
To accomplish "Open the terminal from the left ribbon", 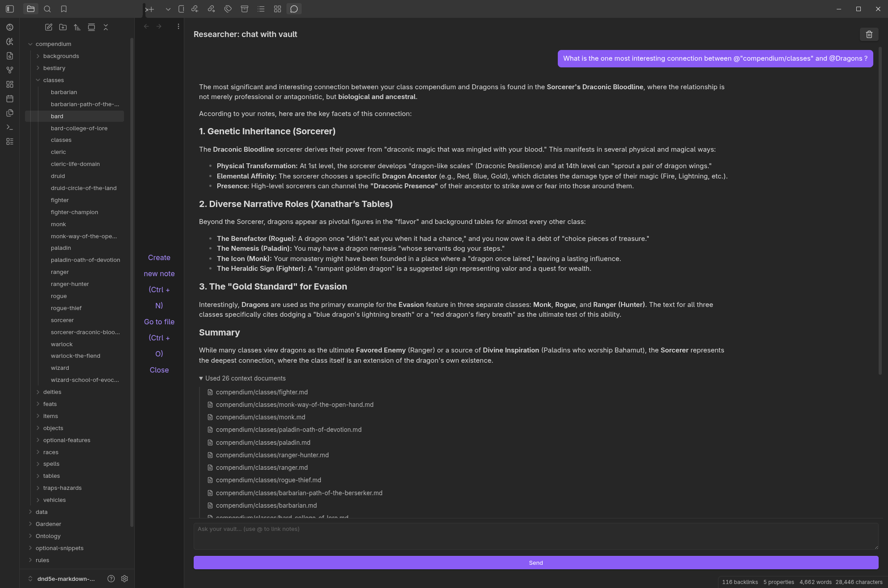I will [x=10, y=127].
